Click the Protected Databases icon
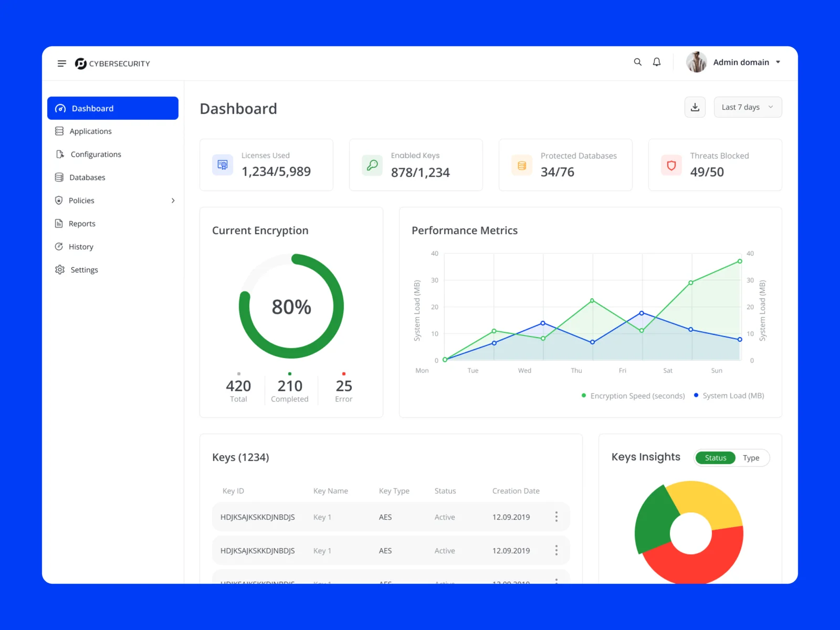 point(522,165)
